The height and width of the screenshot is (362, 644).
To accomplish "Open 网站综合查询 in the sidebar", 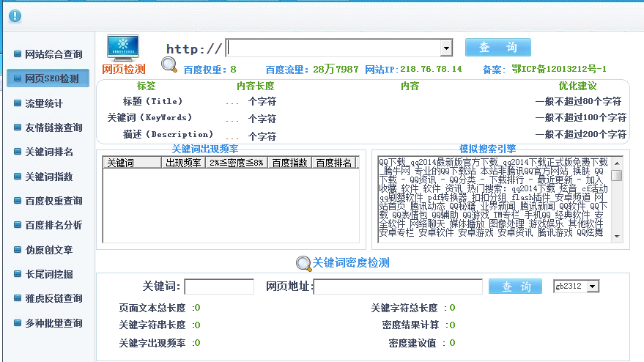I will 53,54.
